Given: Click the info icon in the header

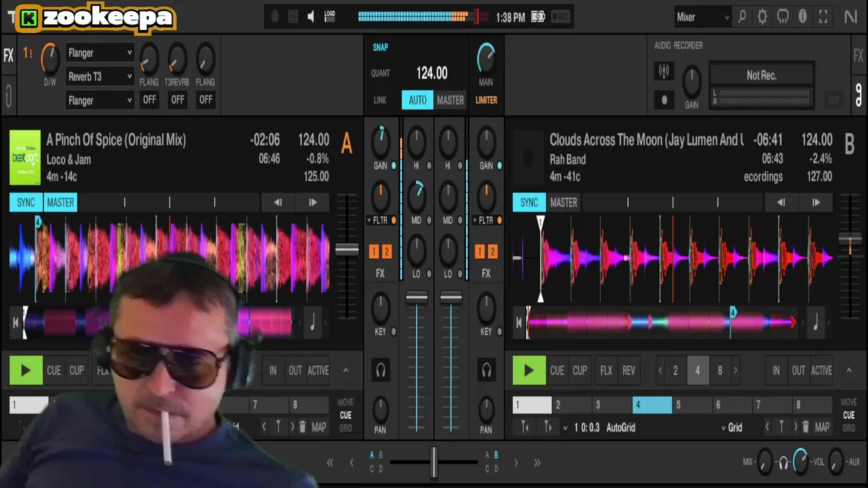Looking at the screenshot, I should point(803,17).
